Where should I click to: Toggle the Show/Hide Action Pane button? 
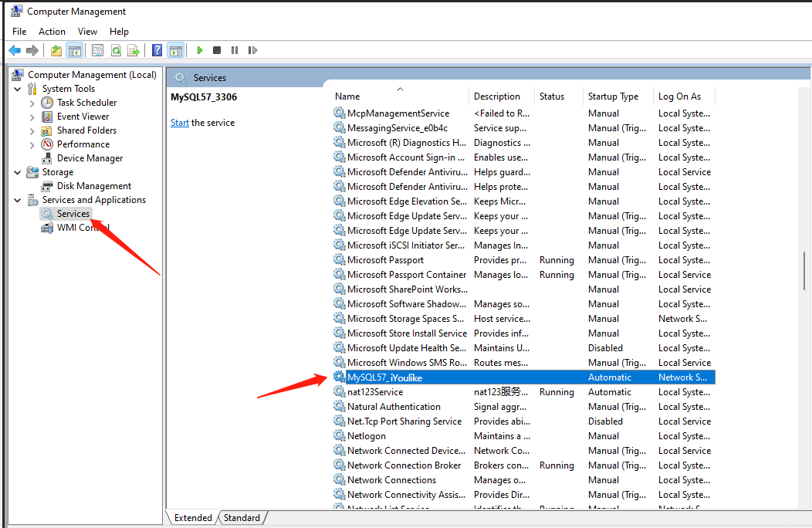coord(176,50)
